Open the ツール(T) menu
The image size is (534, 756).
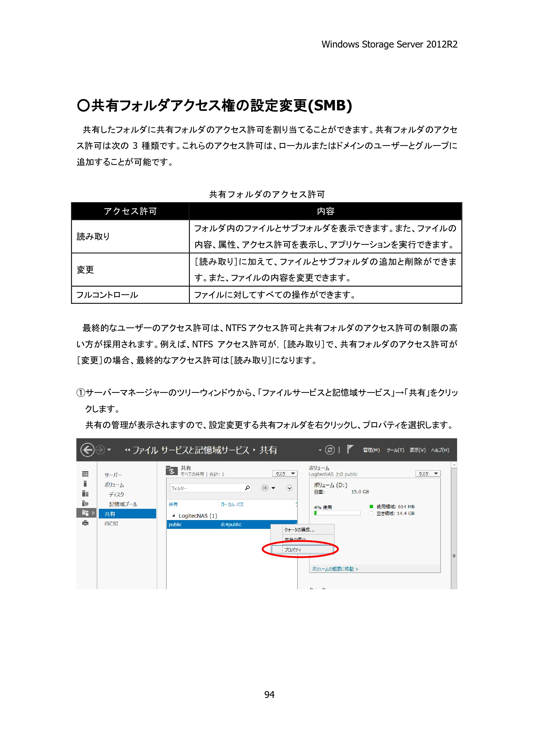(x=395, y=450)
